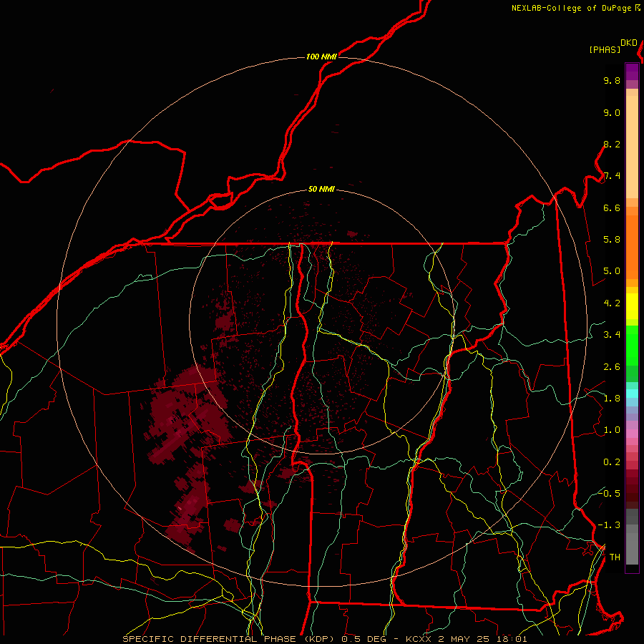Select the 9.8 value on the color scale
The image size is (644, 644).
coord(612,81)
